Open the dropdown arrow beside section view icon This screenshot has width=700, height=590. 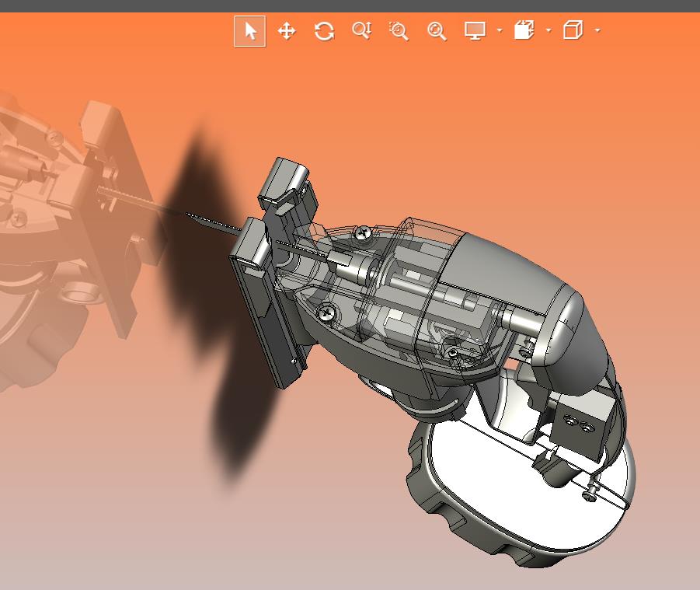[549, 31]
